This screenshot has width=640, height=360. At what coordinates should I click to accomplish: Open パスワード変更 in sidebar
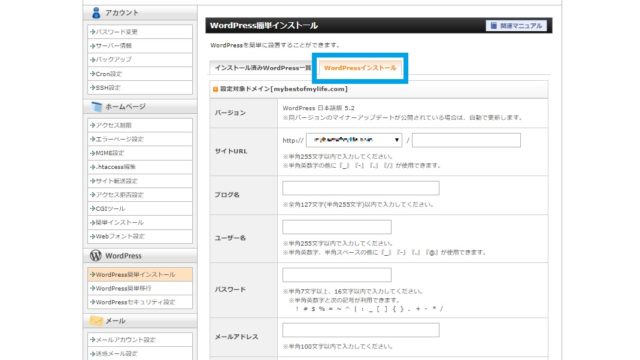point(140,32)
